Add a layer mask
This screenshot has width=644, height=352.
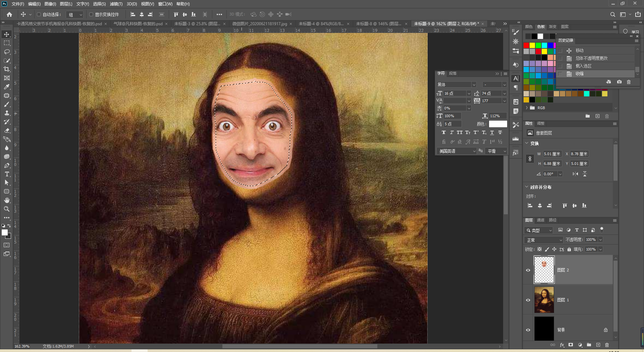[x=571, y=345]
